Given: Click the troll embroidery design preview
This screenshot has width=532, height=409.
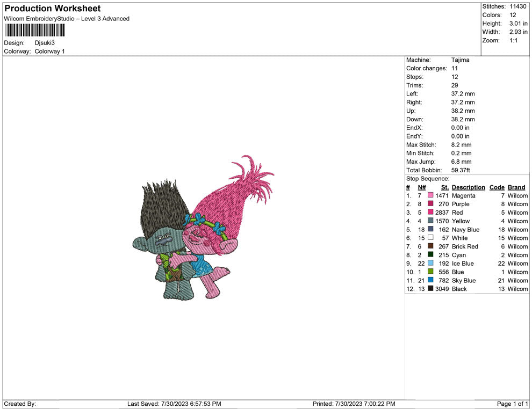Looking at the screenshot, I should click(203, 228).
